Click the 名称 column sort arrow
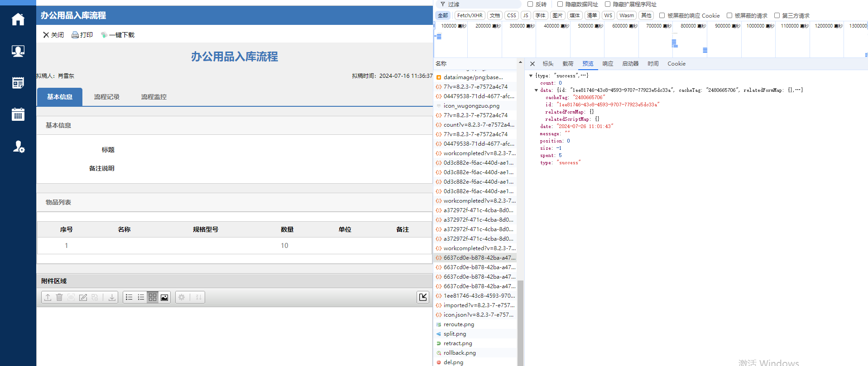This screenshot has width=868, height=366. (x=520, y=63)
